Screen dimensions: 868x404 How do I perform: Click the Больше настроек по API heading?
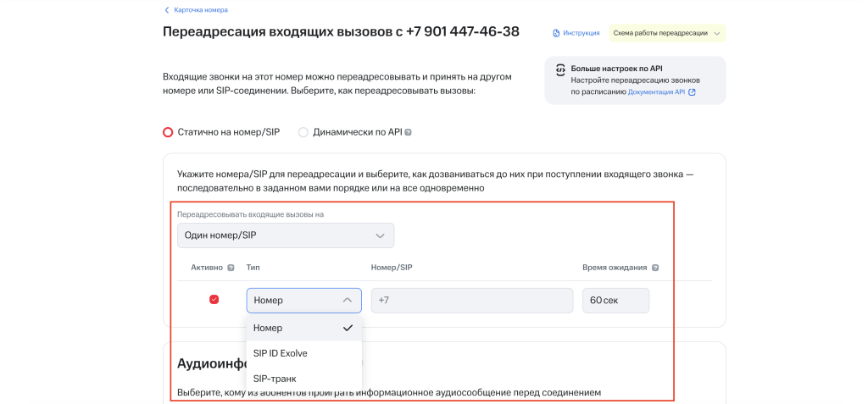617,69
